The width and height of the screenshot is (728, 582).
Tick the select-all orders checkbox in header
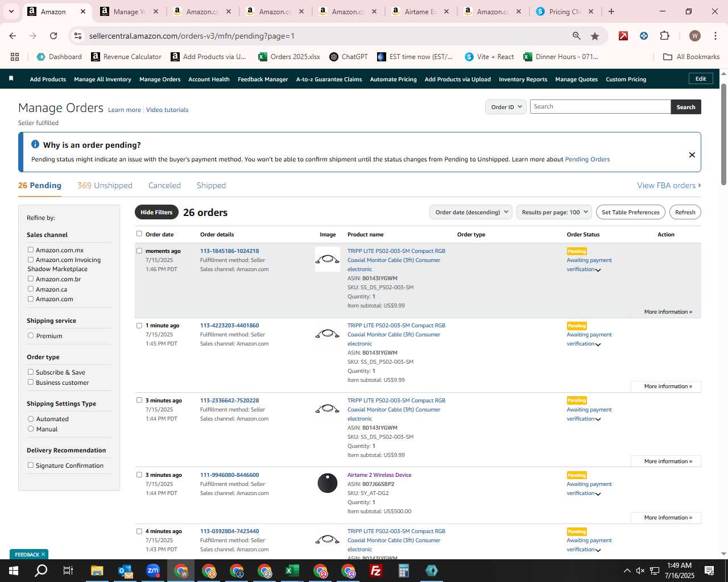pyautogui.click(x=139, y=234)
